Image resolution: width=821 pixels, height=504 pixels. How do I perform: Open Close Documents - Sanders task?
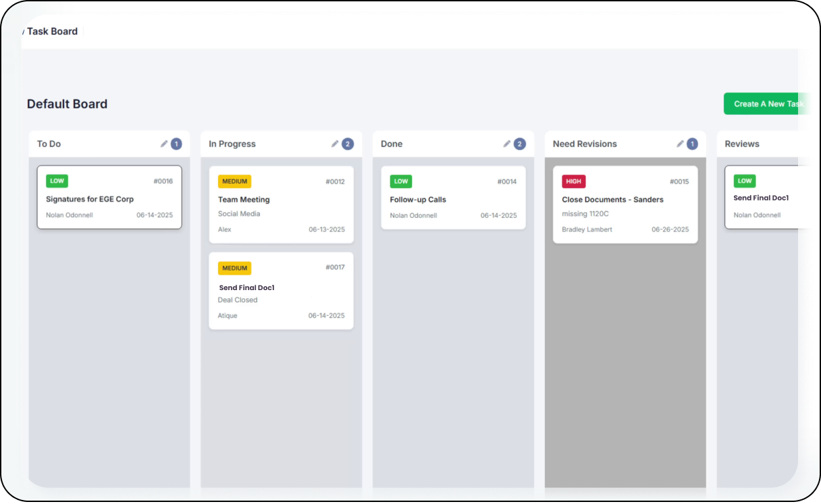612,200
